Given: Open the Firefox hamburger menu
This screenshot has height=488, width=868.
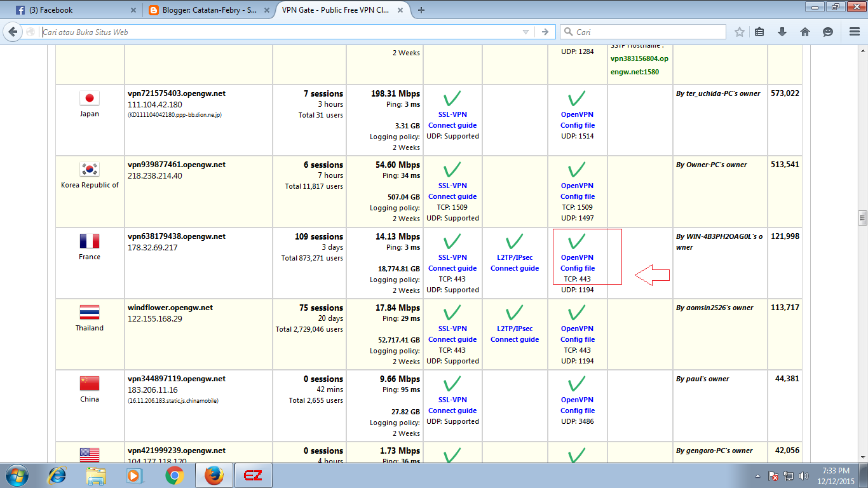Looking at the screenshot, I should pos(855,32).
